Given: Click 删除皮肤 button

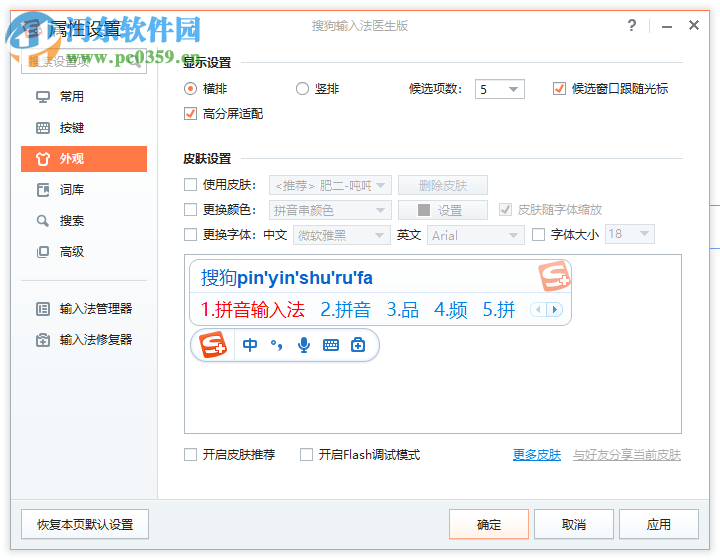Looking at the screenshot, I should point(443,185).
